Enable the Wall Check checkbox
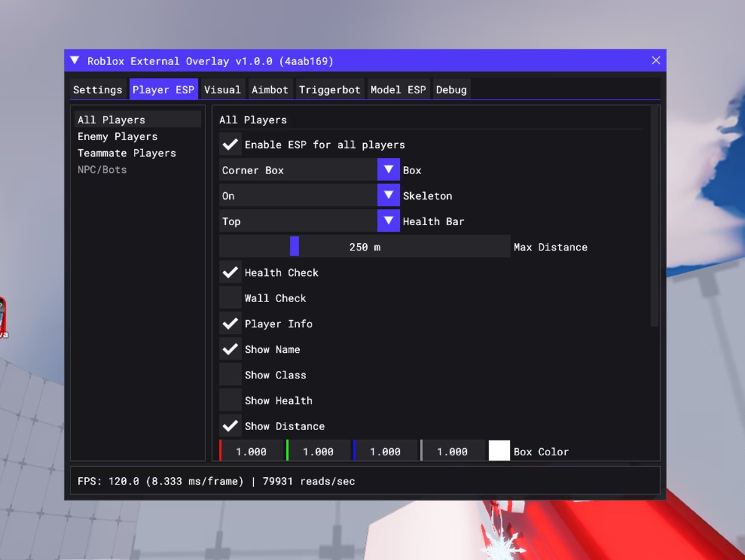This screenshot has height=560, width=745. pos(230,298)
